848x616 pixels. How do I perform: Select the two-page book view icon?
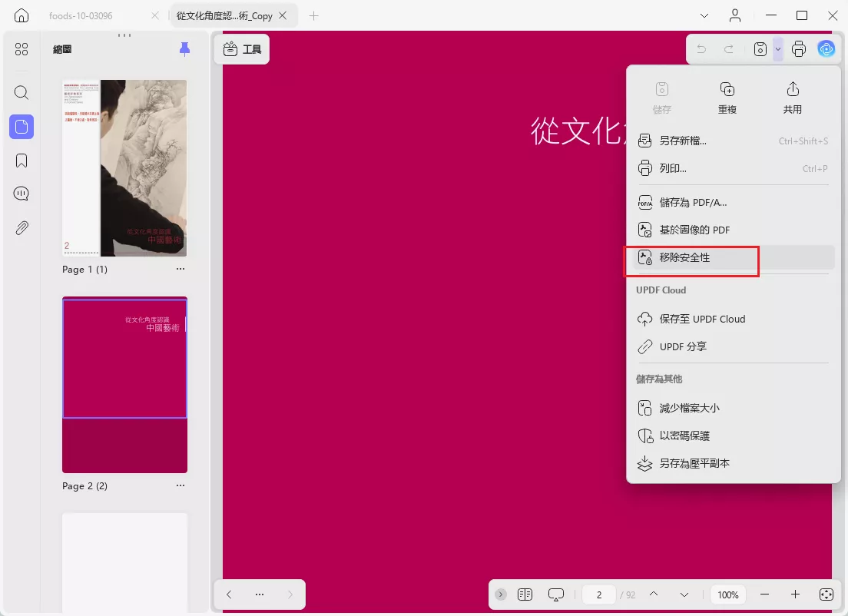click(525, 594)
